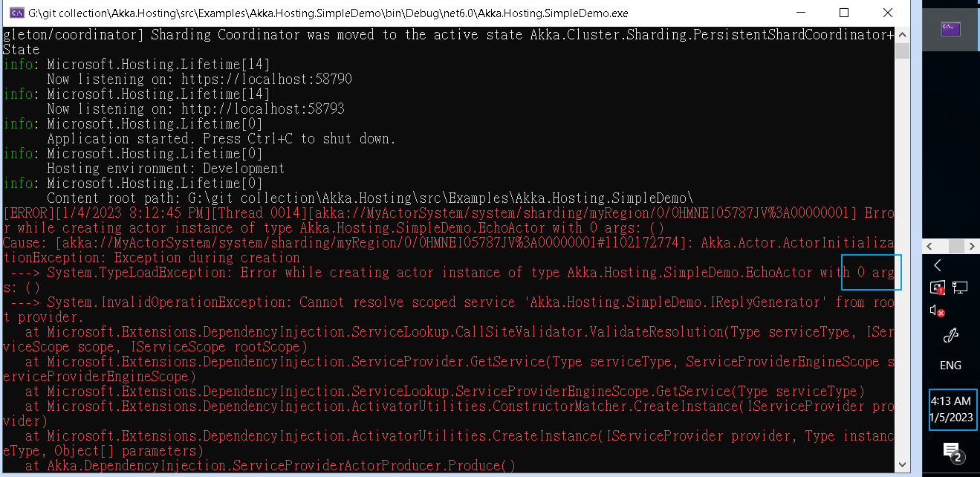Open the Connect display tray icon
Screen dimensions: 980x477
[958, 288]
